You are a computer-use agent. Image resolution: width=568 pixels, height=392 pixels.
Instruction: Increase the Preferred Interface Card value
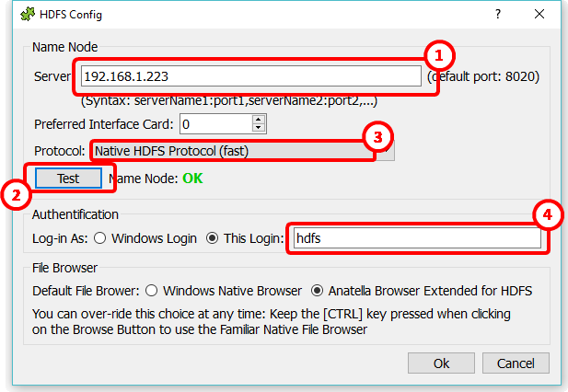pyautogui.click(x=259, y=120)
